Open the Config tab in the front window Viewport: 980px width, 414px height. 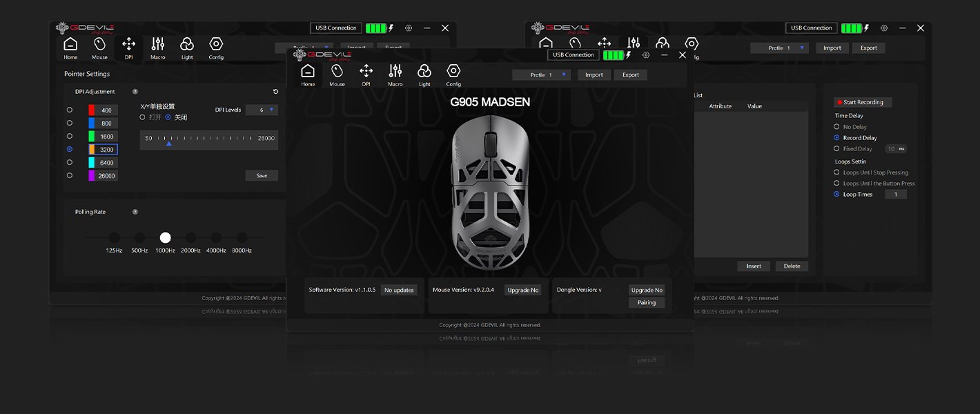[x=453, y=75]
